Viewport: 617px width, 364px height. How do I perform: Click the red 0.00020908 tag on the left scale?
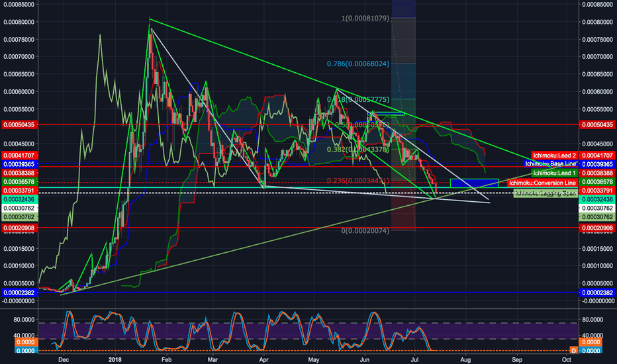pos(20,228)
